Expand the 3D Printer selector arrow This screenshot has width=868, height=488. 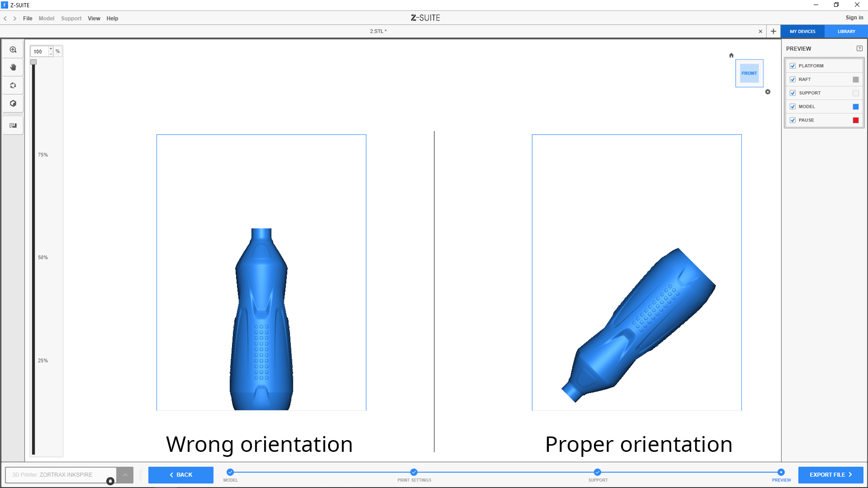point(125,475)
